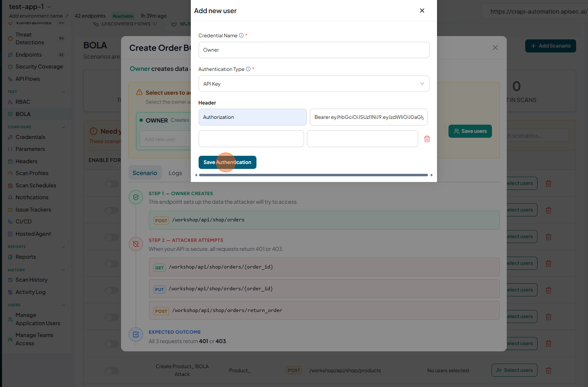Image resolution: width=588 pixels, height=387 pixels.
Task: Click the Credential Name info icon
Action: coord(241,35)
